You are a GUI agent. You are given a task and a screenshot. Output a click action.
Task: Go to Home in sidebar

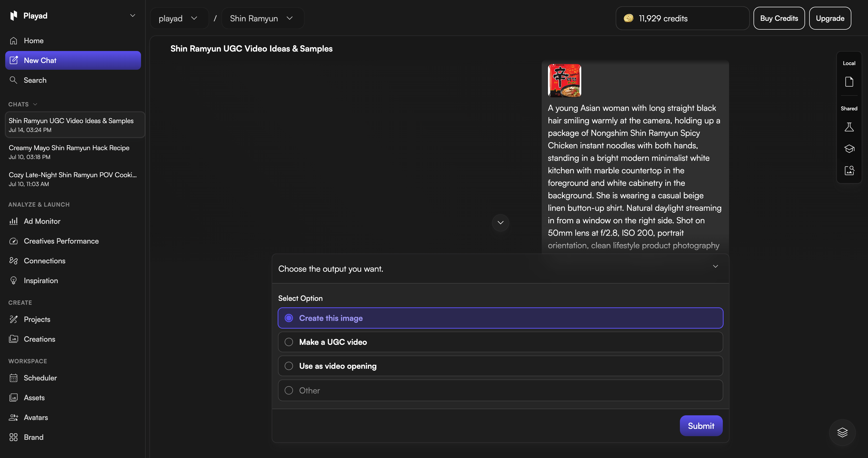[73, 41]
